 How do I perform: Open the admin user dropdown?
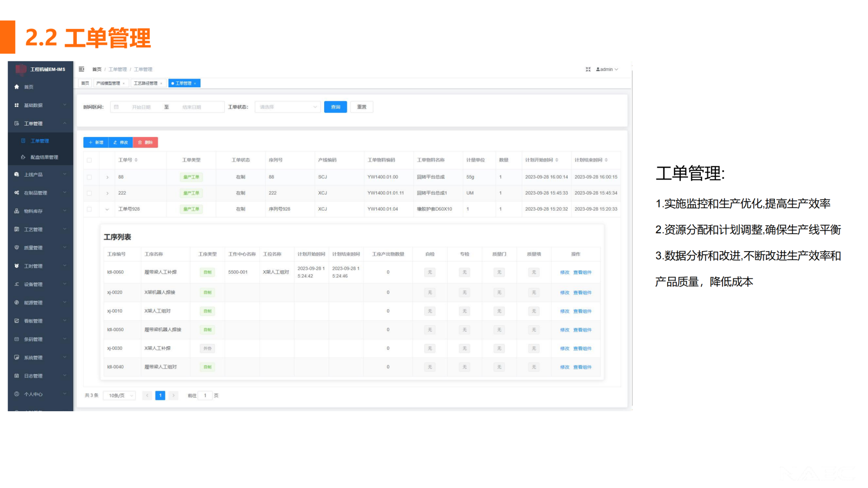[607, 69]
